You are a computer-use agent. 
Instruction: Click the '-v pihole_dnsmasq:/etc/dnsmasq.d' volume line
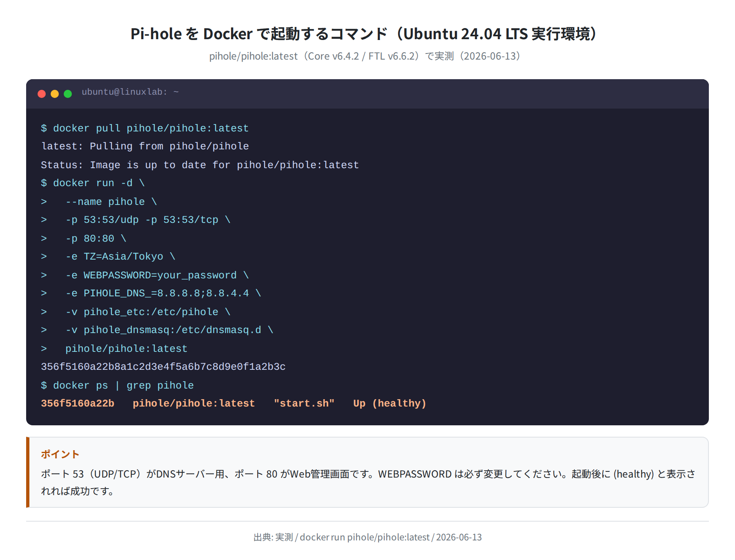click(x=157, y=330)
